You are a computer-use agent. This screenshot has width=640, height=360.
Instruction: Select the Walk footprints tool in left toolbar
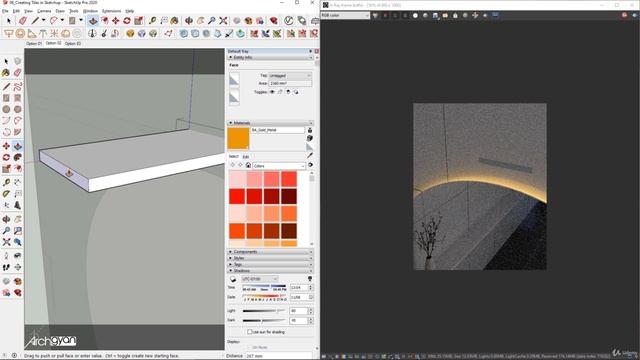(6, 267)
